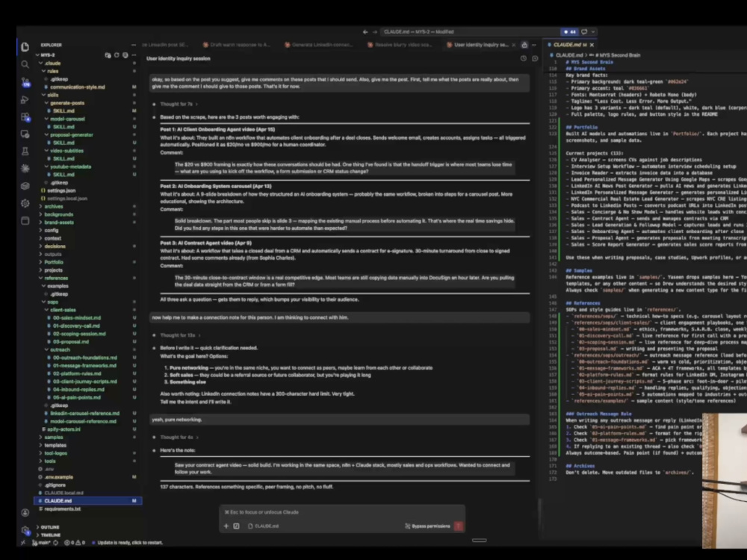Click the CLAUDE.md context chip in Claude input

click(x=264, y=526)
